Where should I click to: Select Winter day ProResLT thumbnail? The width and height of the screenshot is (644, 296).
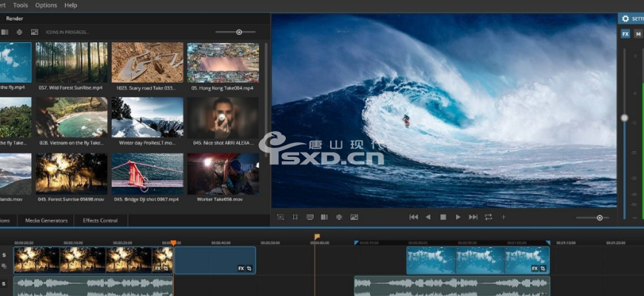coord(147,118)
